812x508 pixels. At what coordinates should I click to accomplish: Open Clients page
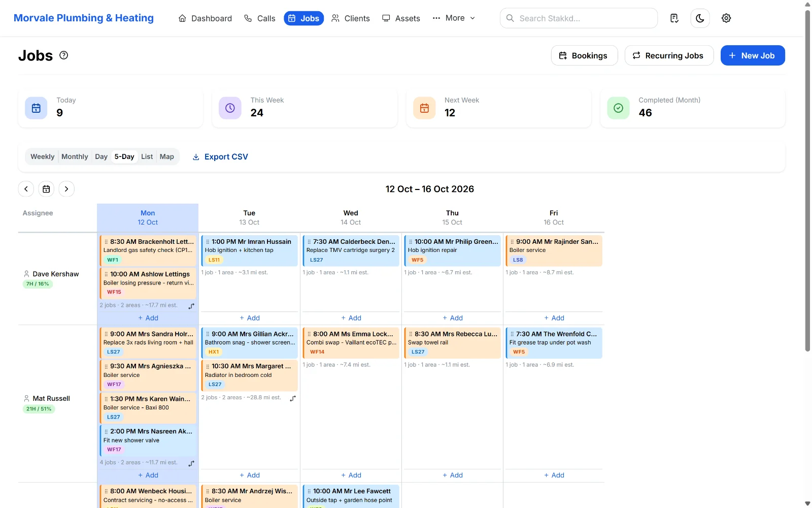click(x=350, y=18)
